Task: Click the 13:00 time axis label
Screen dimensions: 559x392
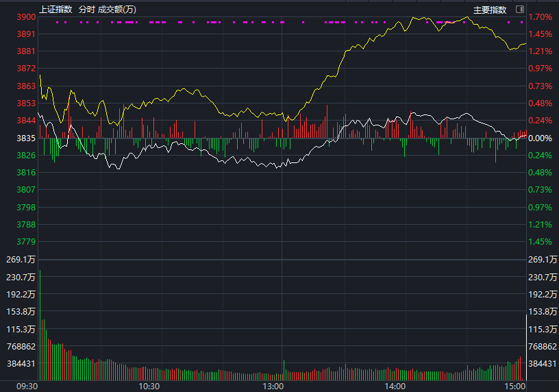Action: pyautogui.click(x=273, y=387)
